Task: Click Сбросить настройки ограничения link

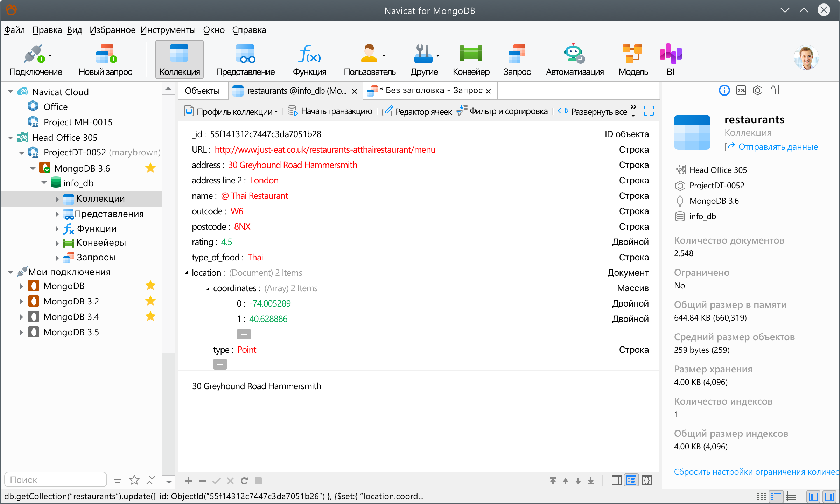Action: coord(756,472)
